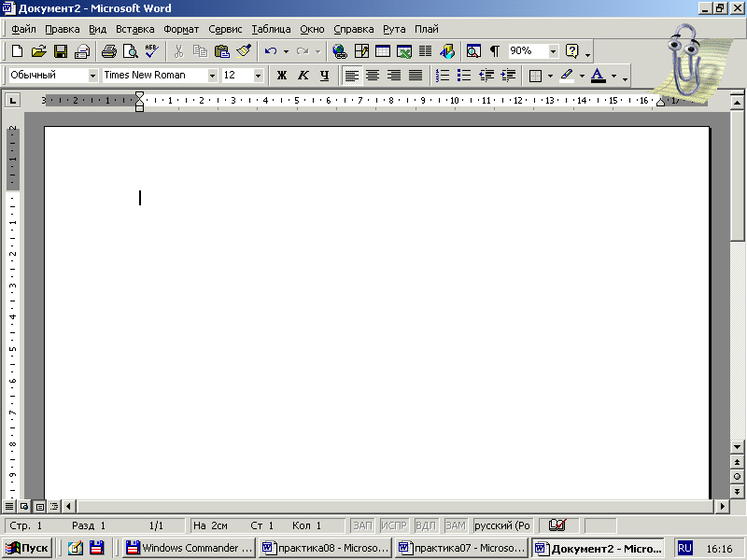Toggle nonprinting paragraph marks ¶
The height and width of the screenshot is (560, 747).
point(495,51)
